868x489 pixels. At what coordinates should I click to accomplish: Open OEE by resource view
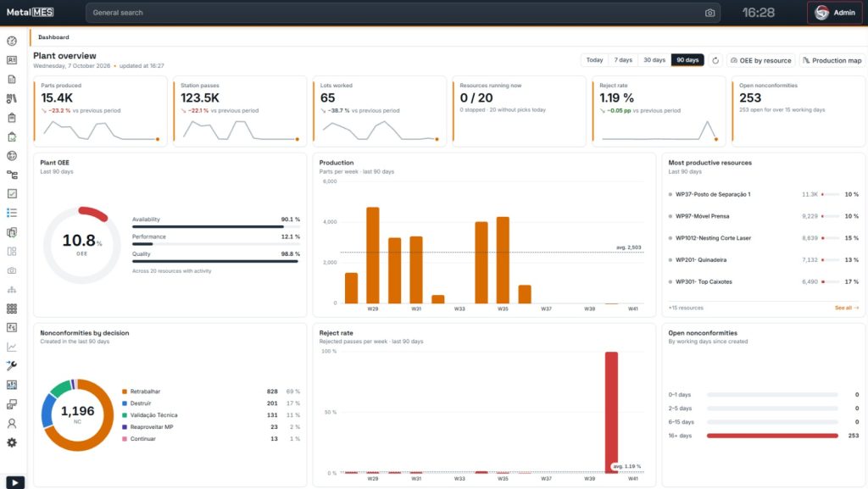coord(761,60)
